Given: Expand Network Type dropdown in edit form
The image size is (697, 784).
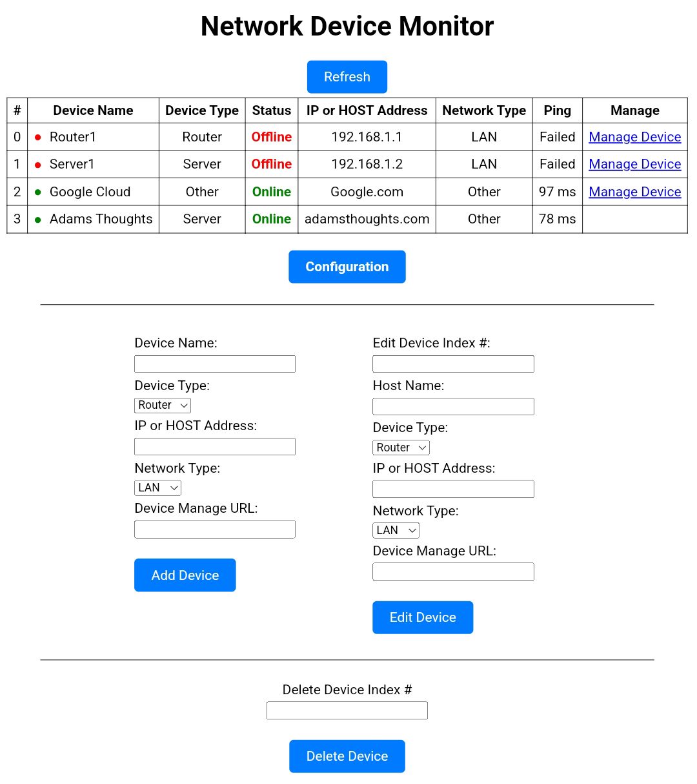Looking at the screenshot, I should tap(396, 530).
